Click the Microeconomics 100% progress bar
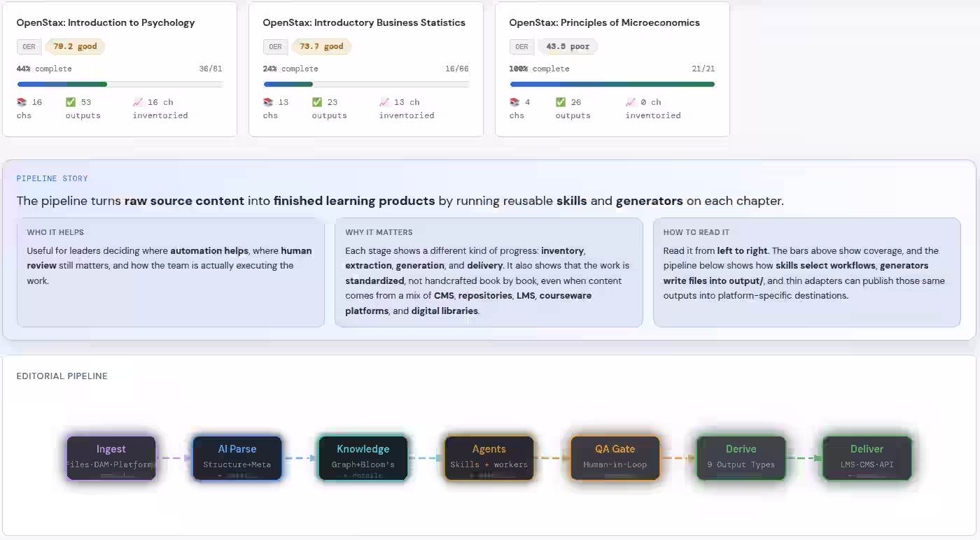The height and width of the screenshot is (540, 980). tap(612, 84)
